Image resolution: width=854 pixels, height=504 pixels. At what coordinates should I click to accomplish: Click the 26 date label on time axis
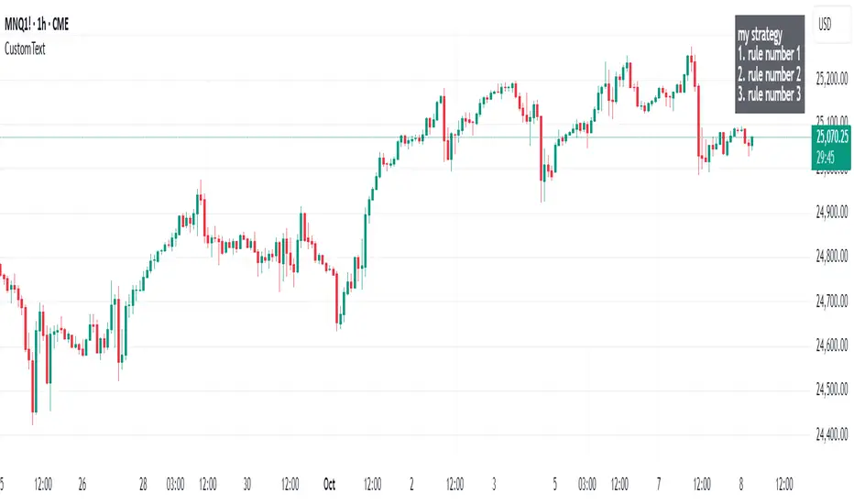click(x=82, y=480)
